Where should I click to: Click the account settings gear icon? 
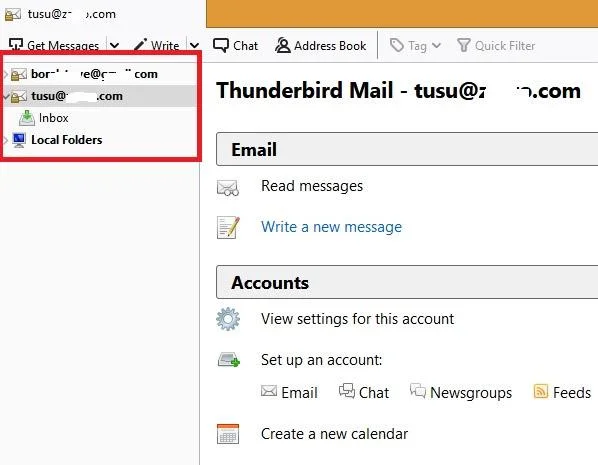pos(228,319)
